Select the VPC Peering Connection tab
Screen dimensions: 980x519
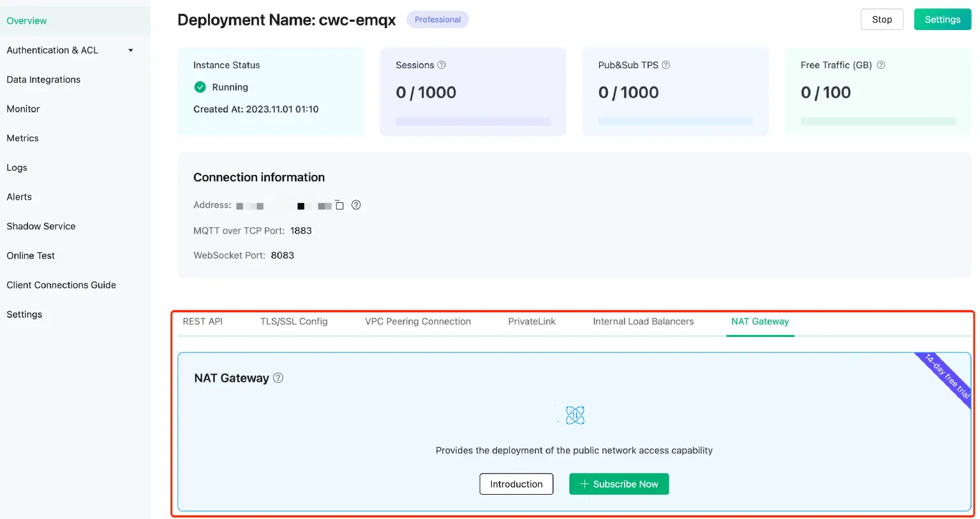tap(418, 321)
